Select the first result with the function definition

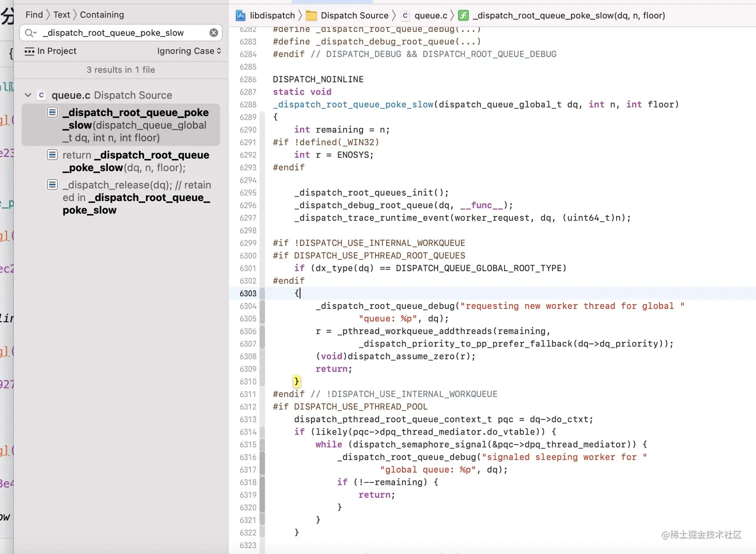point(121,125)
